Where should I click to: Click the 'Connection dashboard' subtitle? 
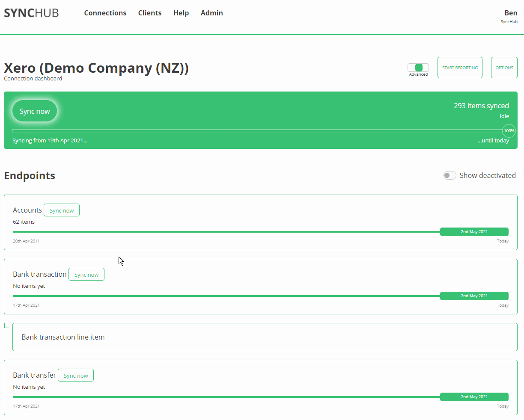[x=33, y=79]
